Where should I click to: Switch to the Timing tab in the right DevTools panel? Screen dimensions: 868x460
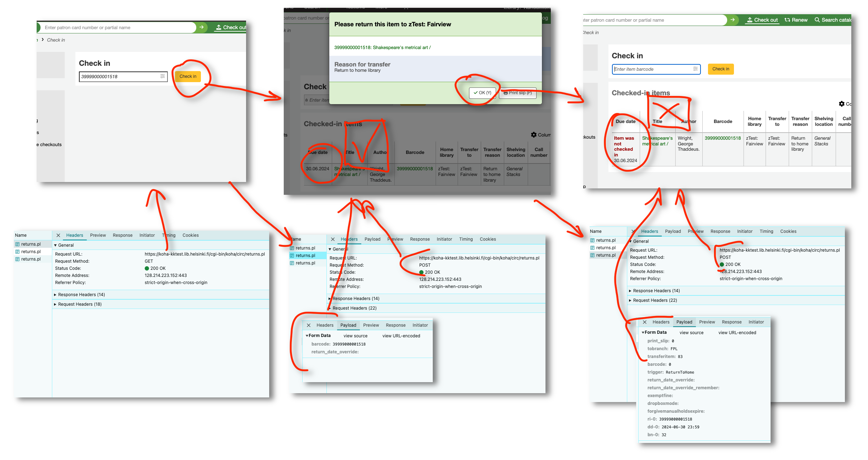(766, 231)
